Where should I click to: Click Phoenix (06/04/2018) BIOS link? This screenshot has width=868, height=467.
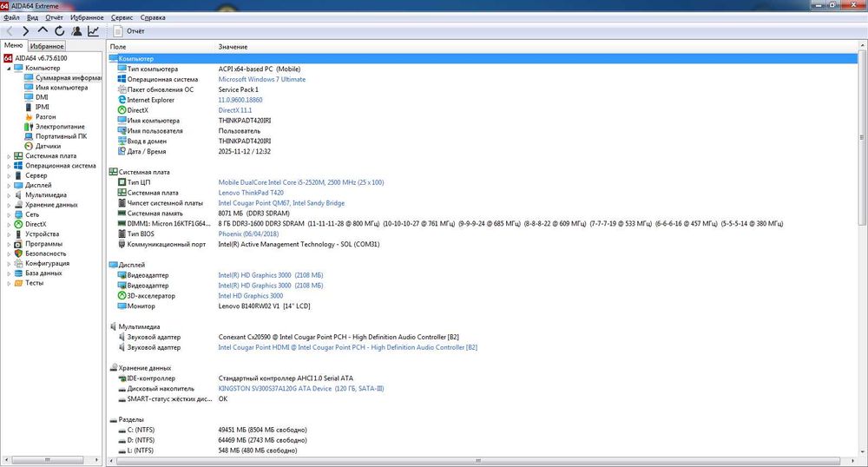click(x=248, y=234)
